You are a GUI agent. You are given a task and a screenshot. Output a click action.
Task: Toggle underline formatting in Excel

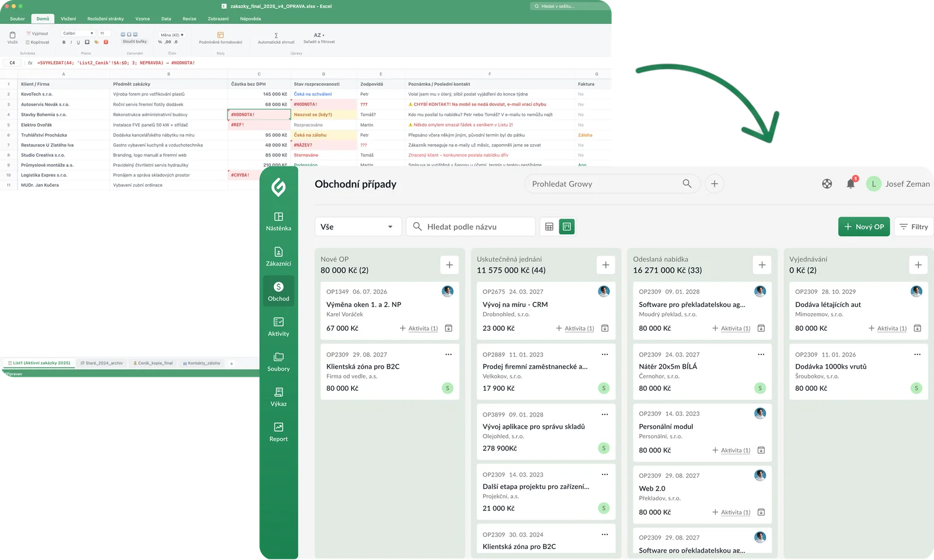(78, 42)
